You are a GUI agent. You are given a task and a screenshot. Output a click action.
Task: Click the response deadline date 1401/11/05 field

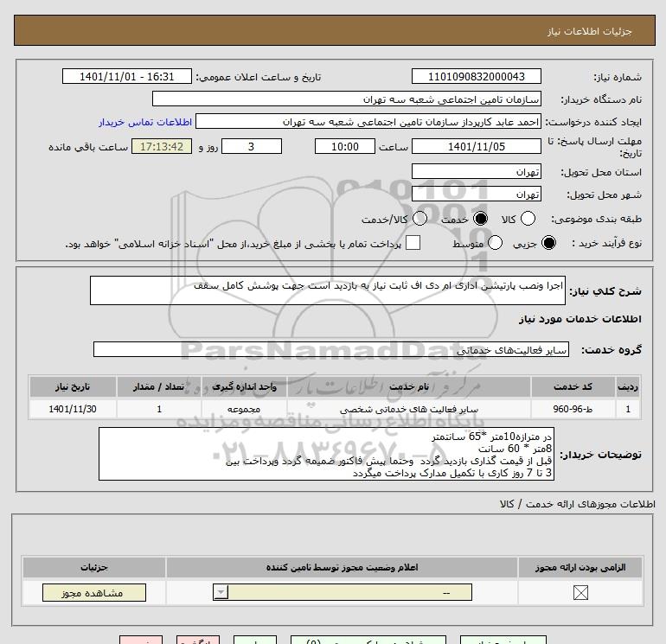pos(476,146)
